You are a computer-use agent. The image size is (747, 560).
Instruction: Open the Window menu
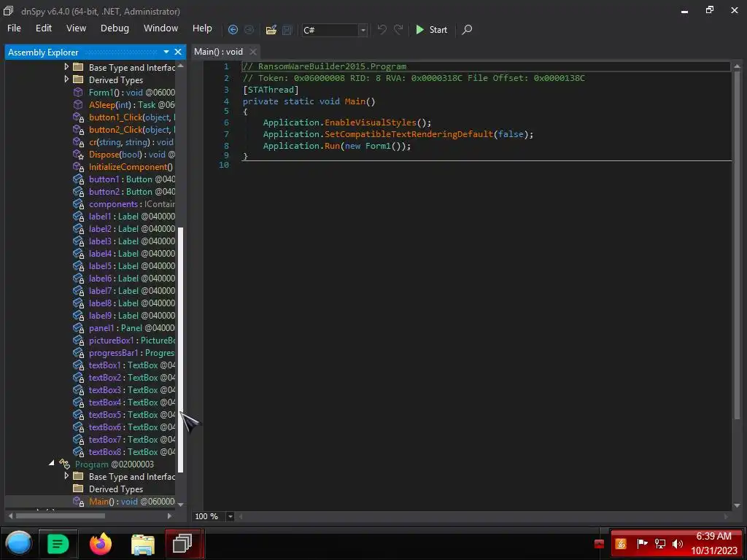coord(160,28)
